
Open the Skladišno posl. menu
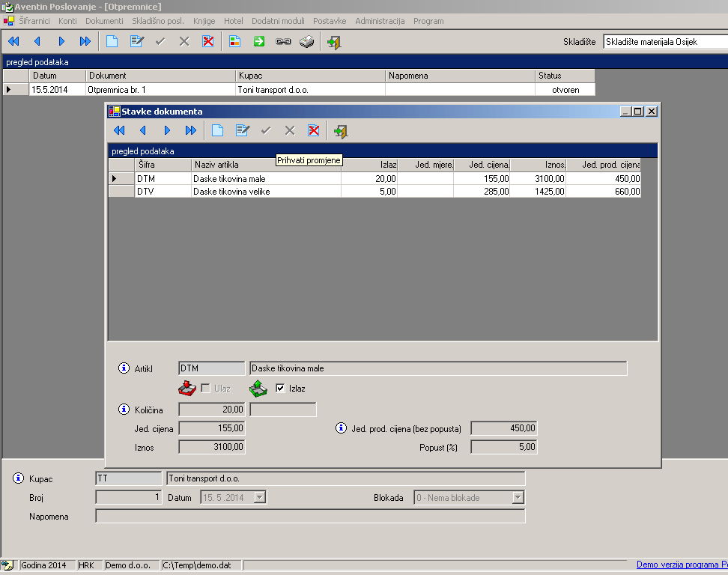tap(157, 21)
